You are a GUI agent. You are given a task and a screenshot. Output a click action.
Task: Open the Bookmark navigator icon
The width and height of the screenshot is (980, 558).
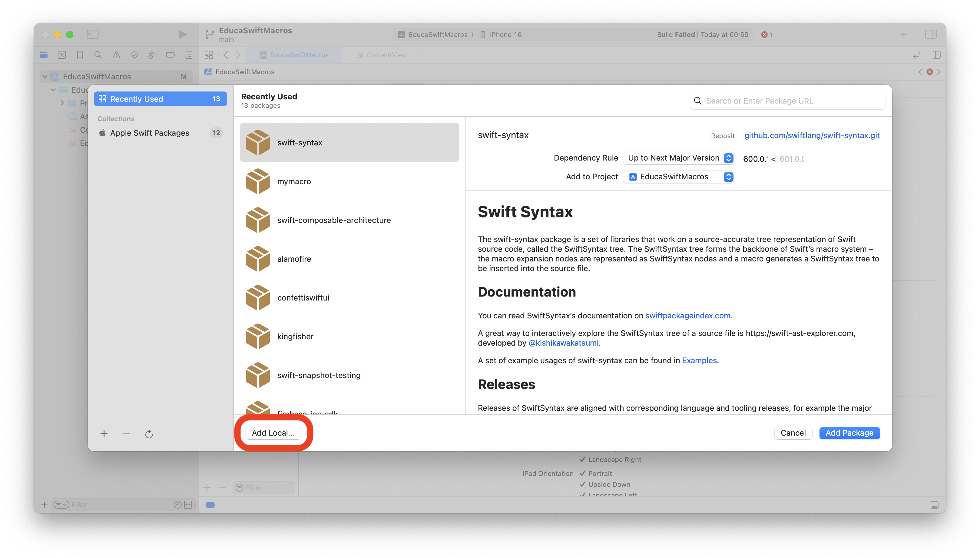click(80, 55)
